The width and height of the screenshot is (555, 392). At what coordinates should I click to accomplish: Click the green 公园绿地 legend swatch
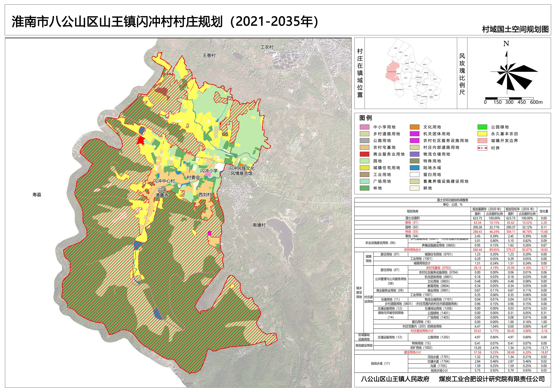[x=482, y=127]
